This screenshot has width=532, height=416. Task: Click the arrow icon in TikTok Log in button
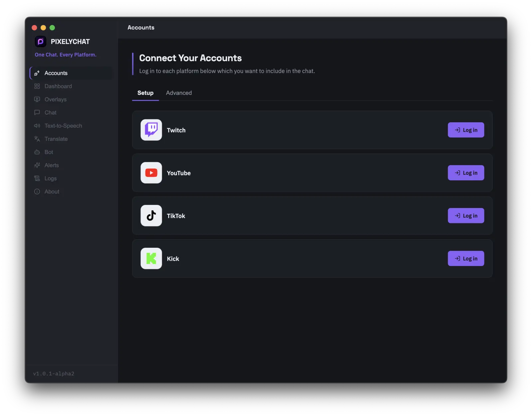458,216
